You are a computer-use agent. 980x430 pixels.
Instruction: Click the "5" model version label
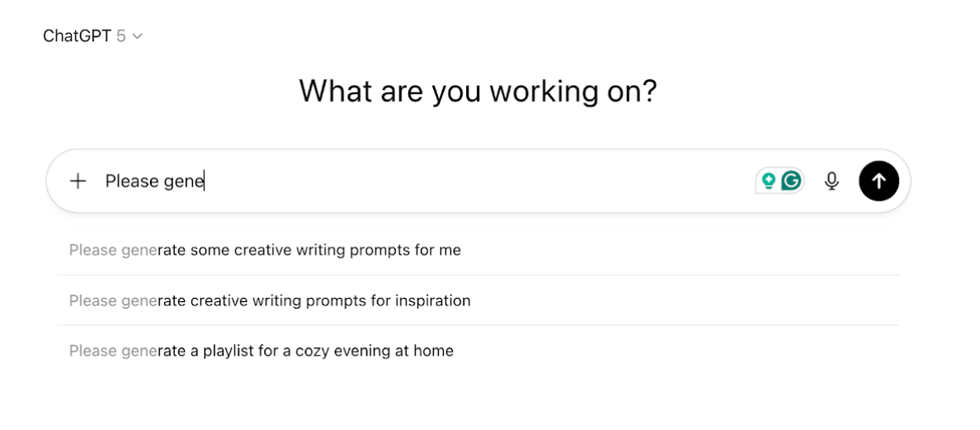[x=120, y=36]
